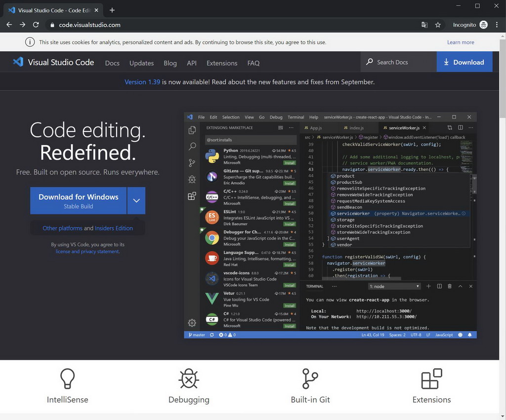Click the Incognito profile icon
The image size is (506, 420).
pyautogui.click(x=483, y=25)
